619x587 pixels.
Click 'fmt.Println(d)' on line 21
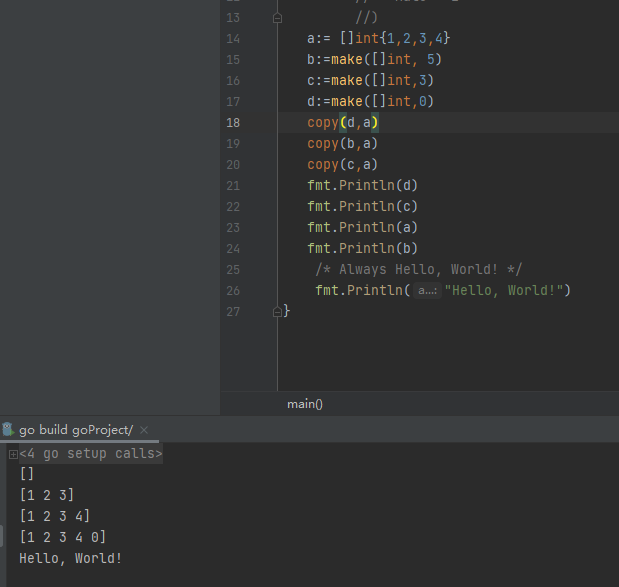[x=362, y=186]
